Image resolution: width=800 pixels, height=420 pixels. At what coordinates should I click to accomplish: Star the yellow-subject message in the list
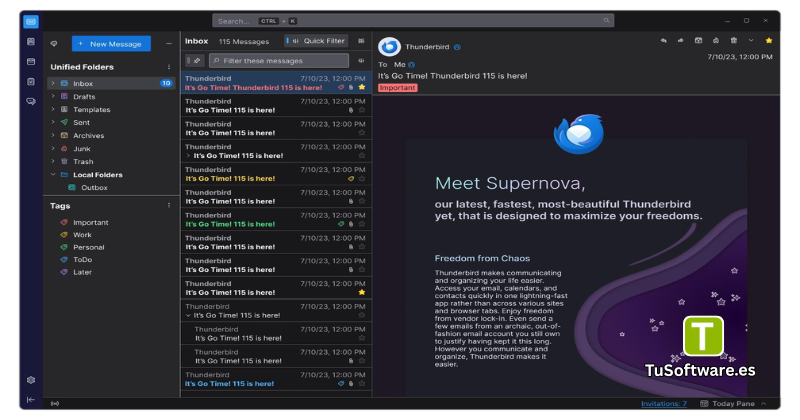click(x=362, y=179)
